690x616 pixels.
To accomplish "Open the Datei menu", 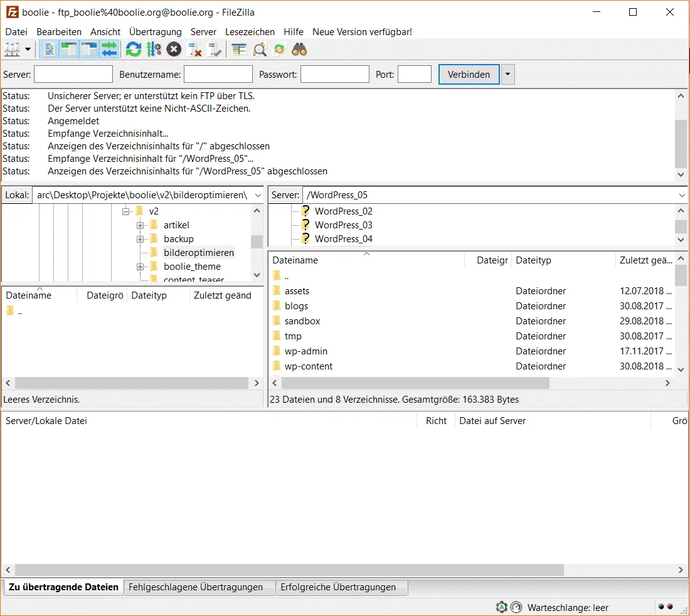I will point(16,32).
